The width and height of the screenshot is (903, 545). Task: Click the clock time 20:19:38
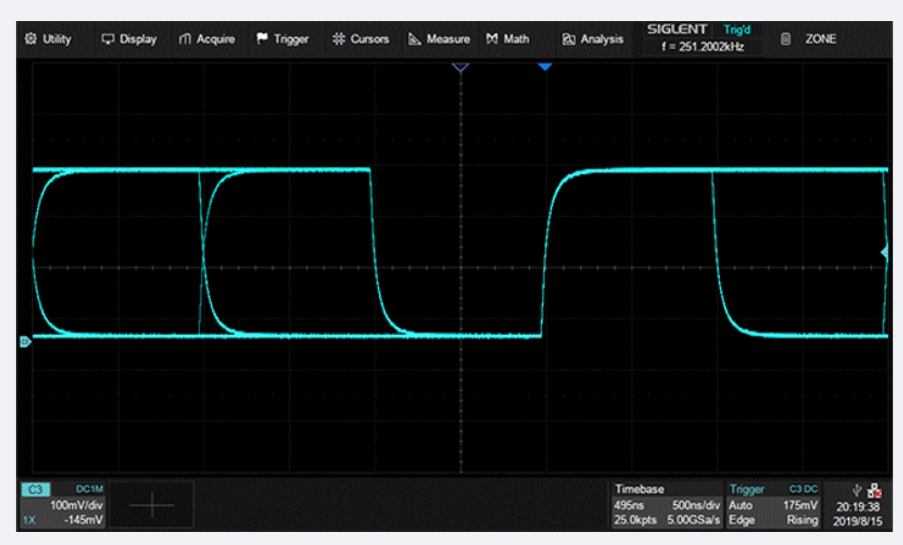[858, 507]
